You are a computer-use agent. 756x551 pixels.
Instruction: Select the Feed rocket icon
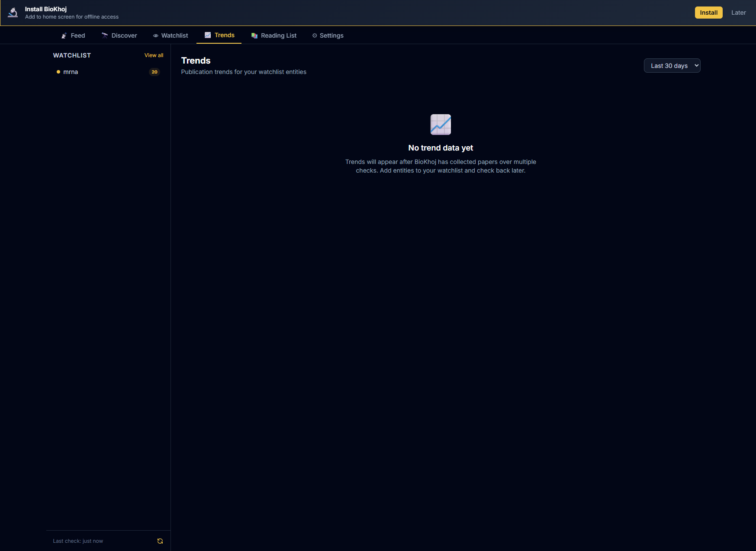click(64, 35)
